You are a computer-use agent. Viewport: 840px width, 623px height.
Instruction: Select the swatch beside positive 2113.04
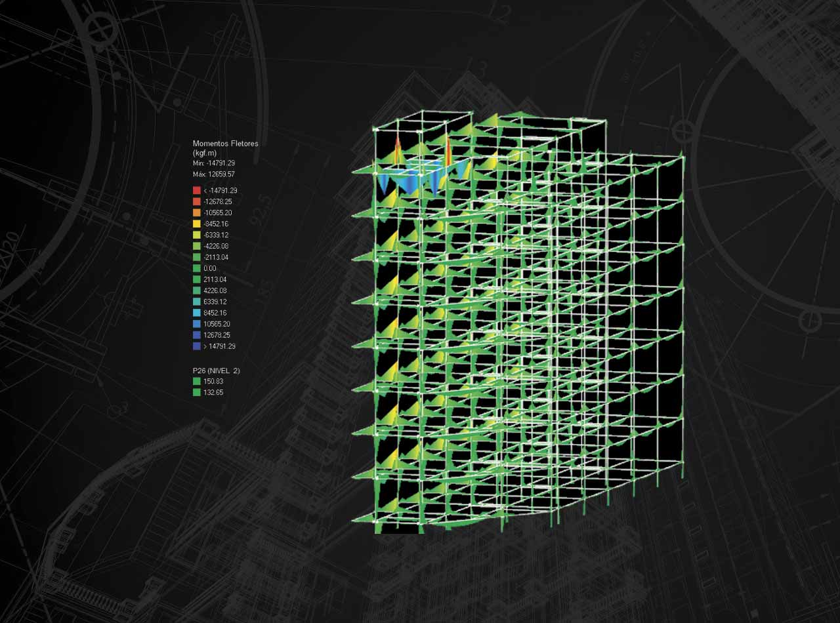click(x=196, y=279)
